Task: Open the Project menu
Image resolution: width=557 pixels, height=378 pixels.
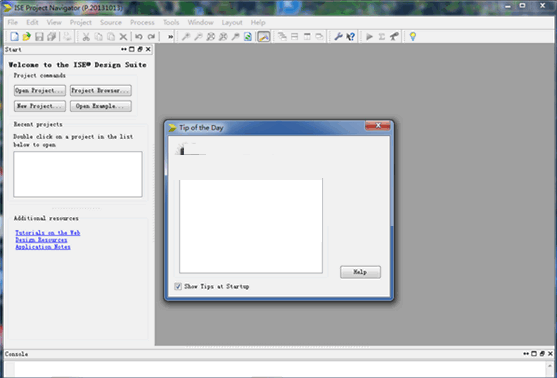Action: 81,22
